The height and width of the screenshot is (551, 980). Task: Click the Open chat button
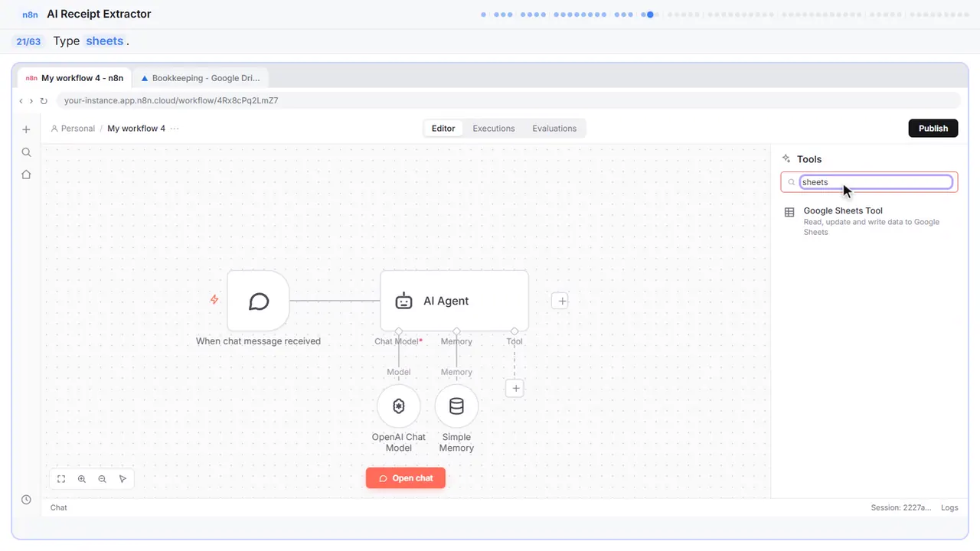(406, 478)
